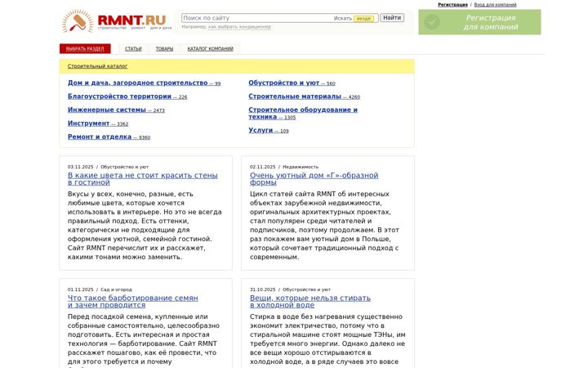The image size is (588, 368).
Task: Open the 'Вход для компаний' link
Action: pyautogui.click(x=495, y=5)
